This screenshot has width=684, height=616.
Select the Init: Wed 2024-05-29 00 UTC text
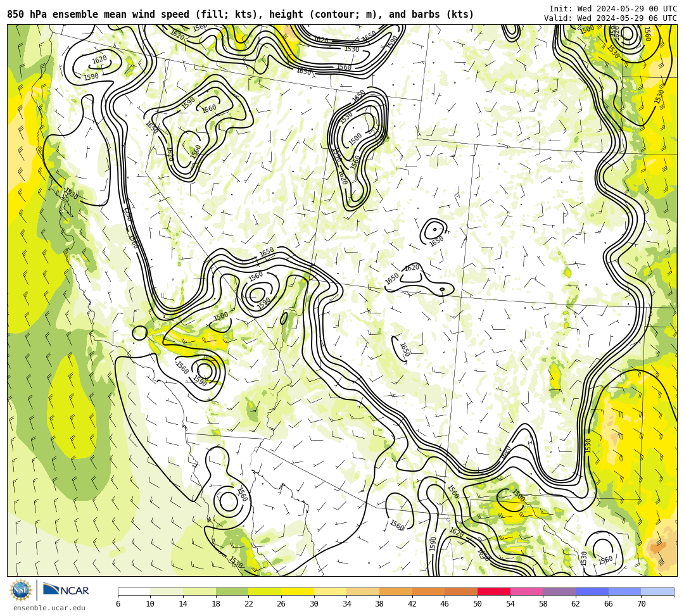point(613,9)
